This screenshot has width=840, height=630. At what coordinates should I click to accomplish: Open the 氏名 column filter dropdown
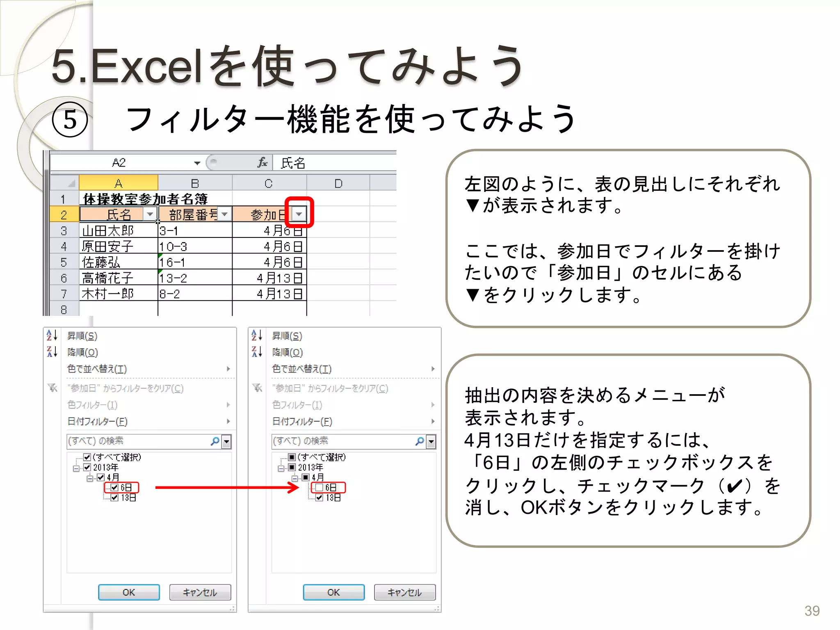(x=150, y=214)
